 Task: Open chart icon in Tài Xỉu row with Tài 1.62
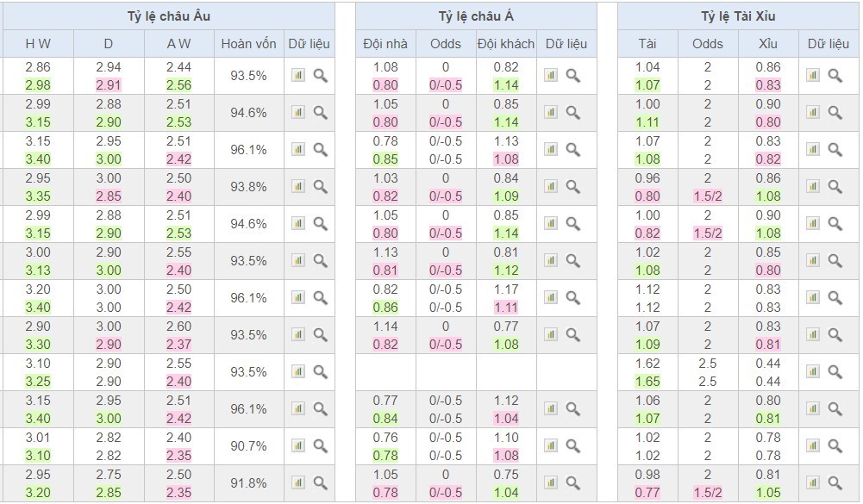pyautogui.click(x=812, y=372)
